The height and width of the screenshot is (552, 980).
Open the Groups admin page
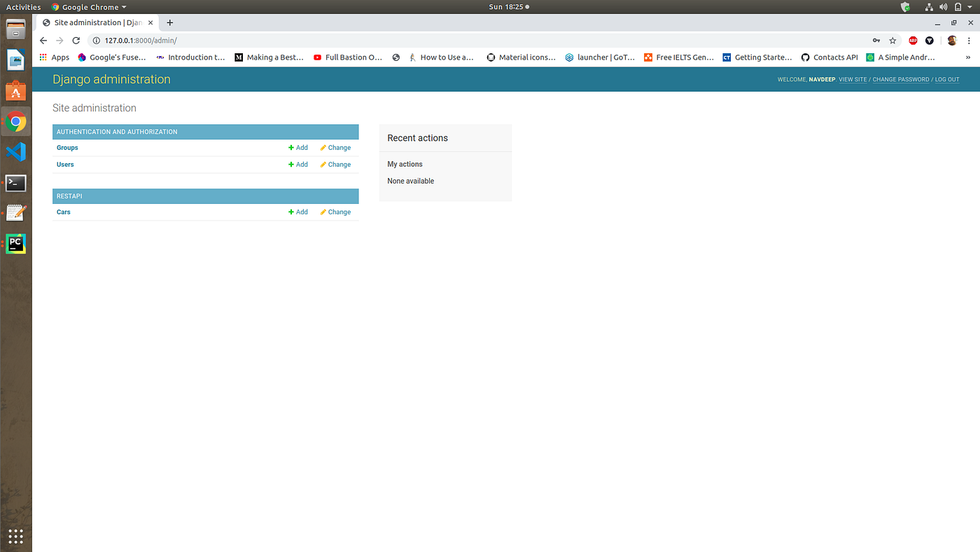pos(66,147)
